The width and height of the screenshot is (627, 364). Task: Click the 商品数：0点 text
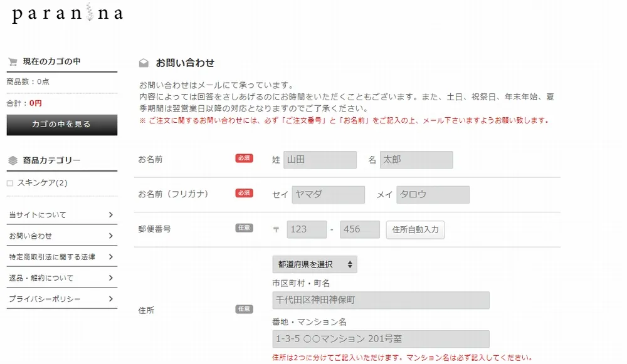[28, 81]
